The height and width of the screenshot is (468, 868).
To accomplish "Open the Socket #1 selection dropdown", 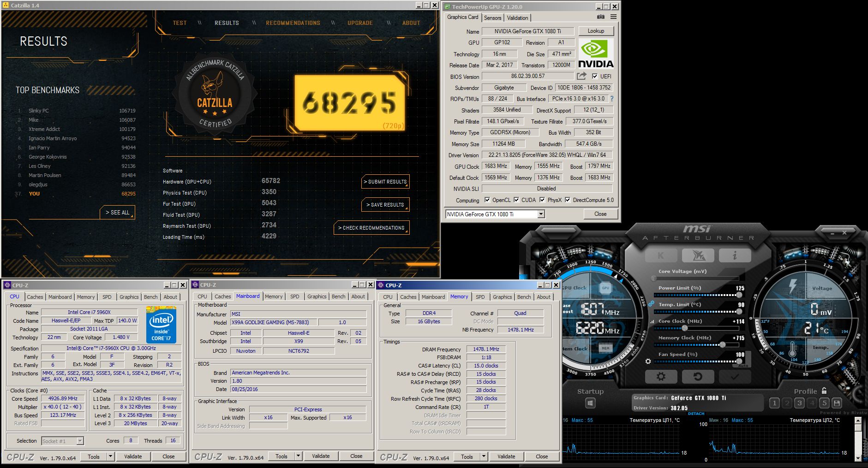I will [x=80, y=441].
